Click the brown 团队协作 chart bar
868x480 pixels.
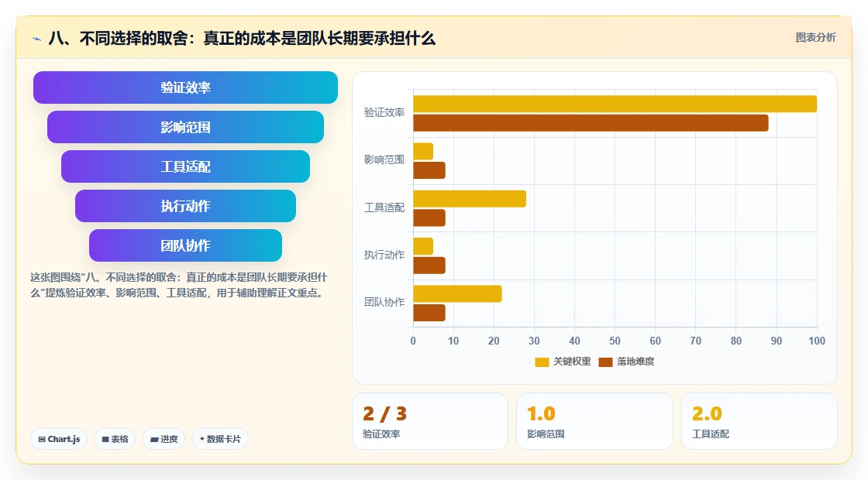click(429, 313)
